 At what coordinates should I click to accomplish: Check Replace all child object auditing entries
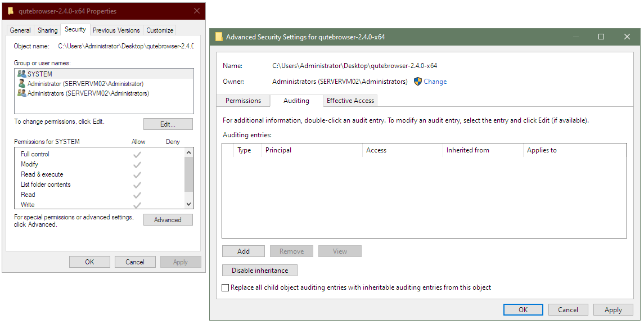[225, 287]
